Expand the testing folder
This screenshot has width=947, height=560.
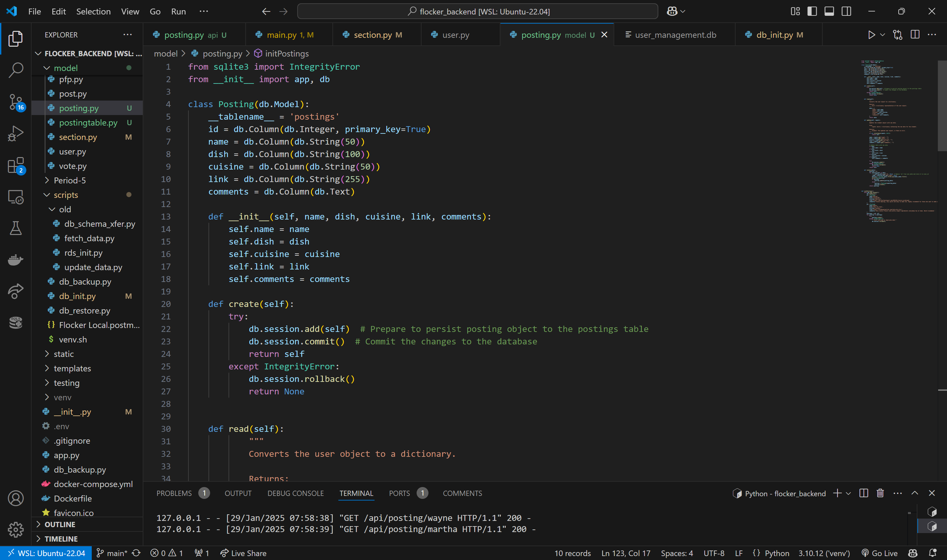point(47,383)
